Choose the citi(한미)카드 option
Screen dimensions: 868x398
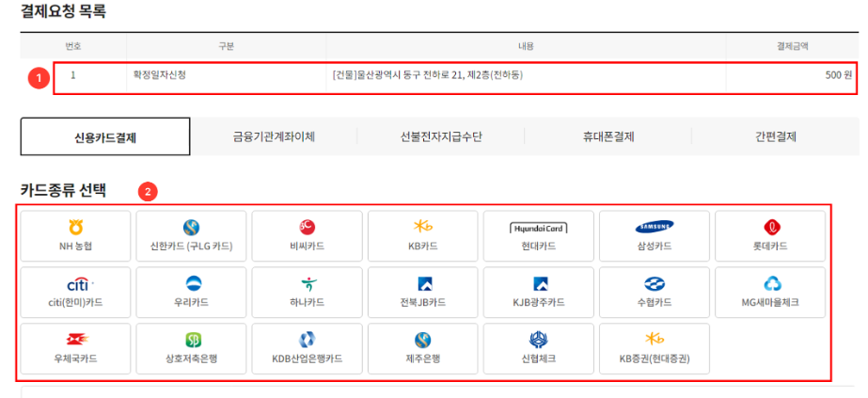pyautogui.click(x=76, y=293)
